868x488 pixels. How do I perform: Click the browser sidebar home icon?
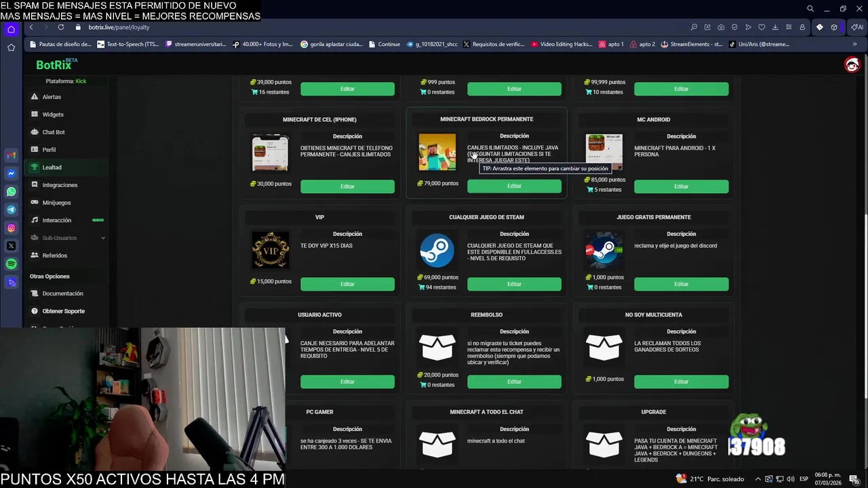pyautogui.click(x=11, y=29)
